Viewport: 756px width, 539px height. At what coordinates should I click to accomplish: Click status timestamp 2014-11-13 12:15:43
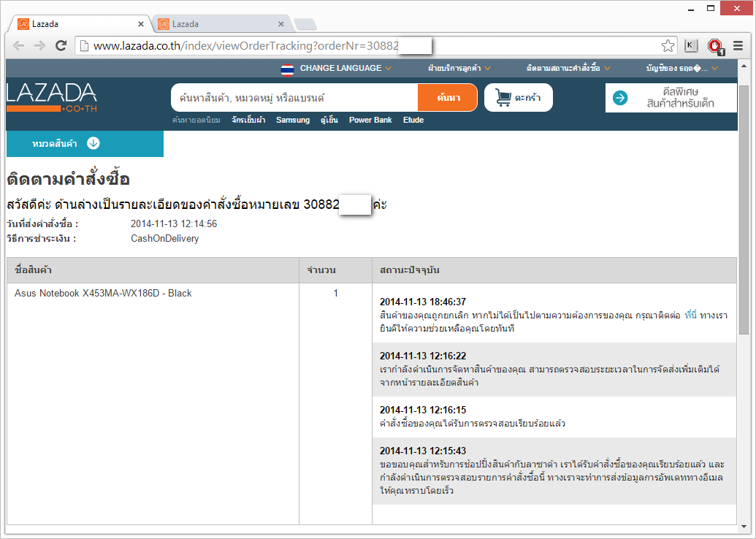423,451
